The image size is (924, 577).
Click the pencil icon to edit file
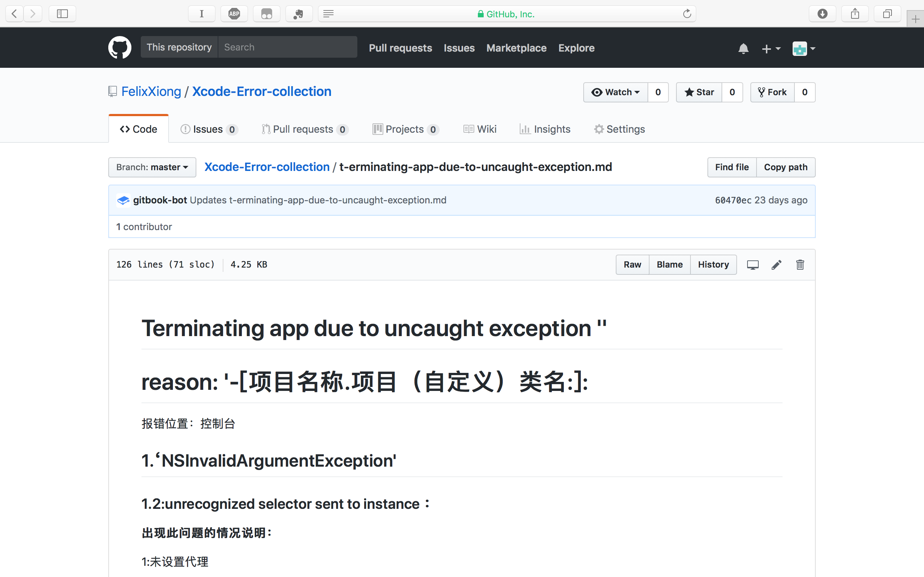coord(776,264)
